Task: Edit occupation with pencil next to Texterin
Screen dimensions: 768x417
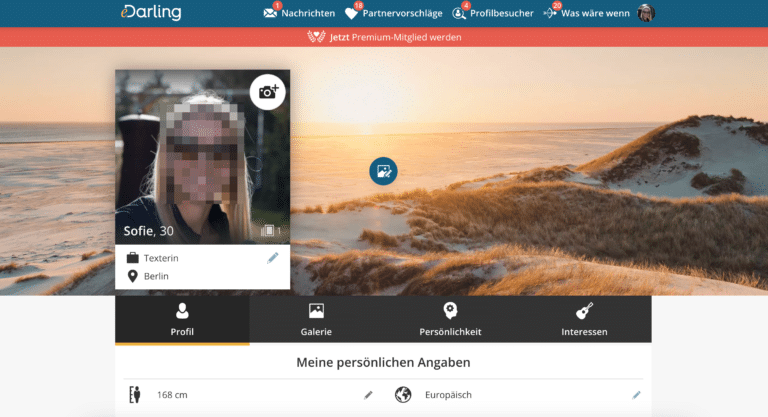Action: click(x=273, y=258)
